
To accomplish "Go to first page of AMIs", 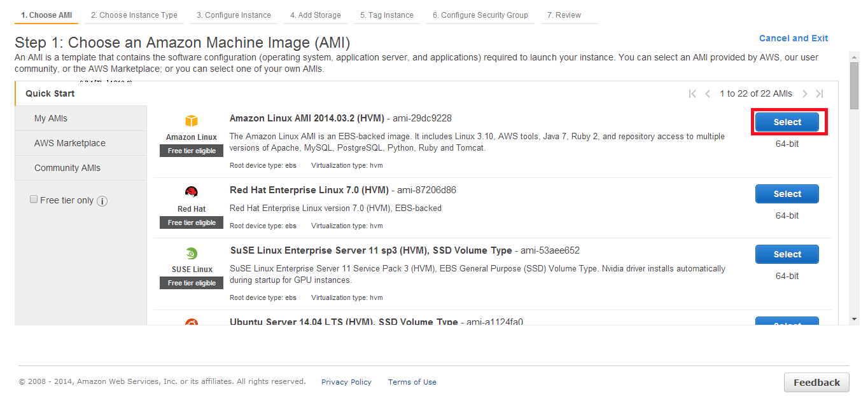I will [x=692, y=94].
